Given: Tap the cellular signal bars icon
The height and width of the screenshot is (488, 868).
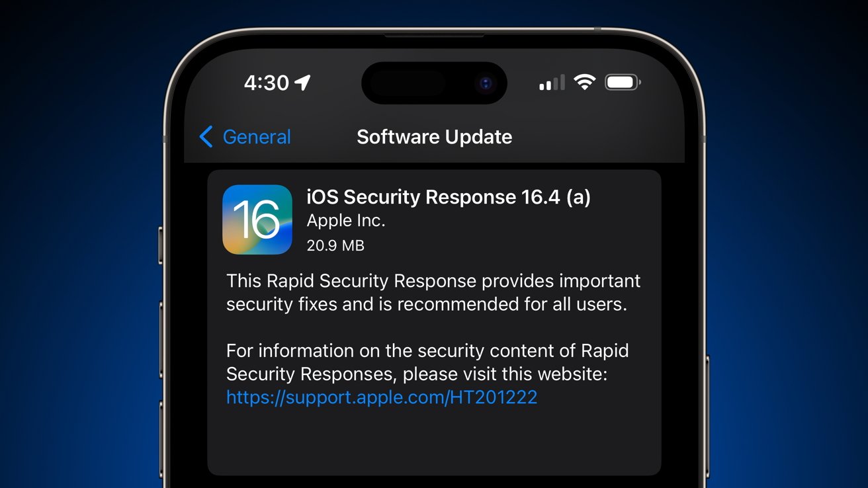Looking at the screenshot, I should [x=552, y=83].
